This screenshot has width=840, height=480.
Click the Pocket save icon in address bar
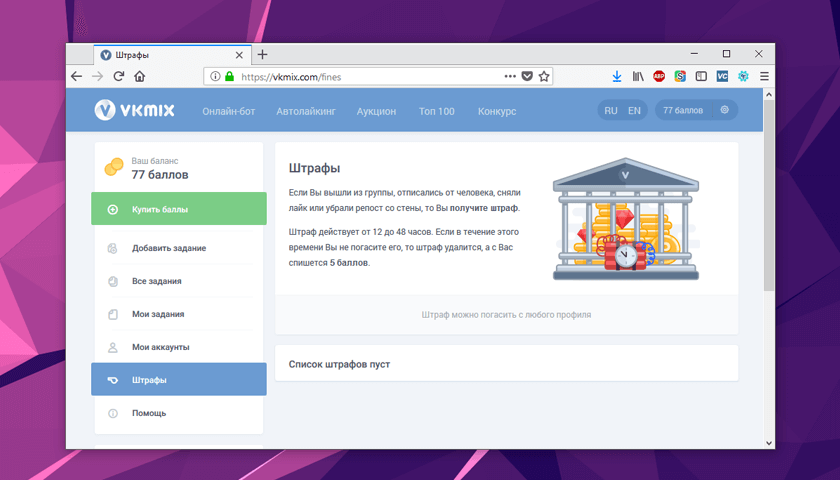pos(527,76)
